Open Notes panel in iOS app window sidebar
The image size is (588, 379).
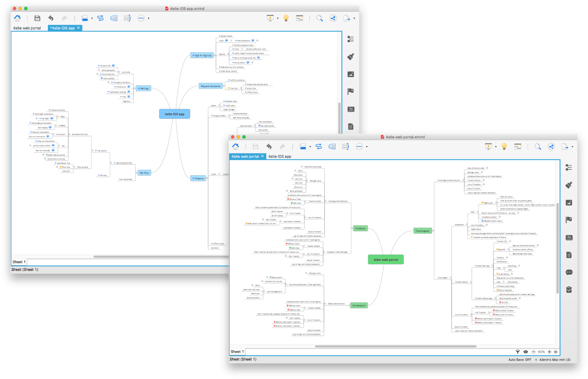click(351, 126)
